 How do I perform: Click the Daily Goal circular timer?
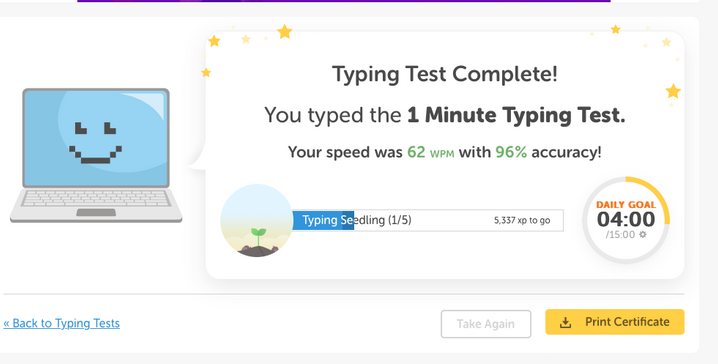pyautogui.click(x=626, y=220)
